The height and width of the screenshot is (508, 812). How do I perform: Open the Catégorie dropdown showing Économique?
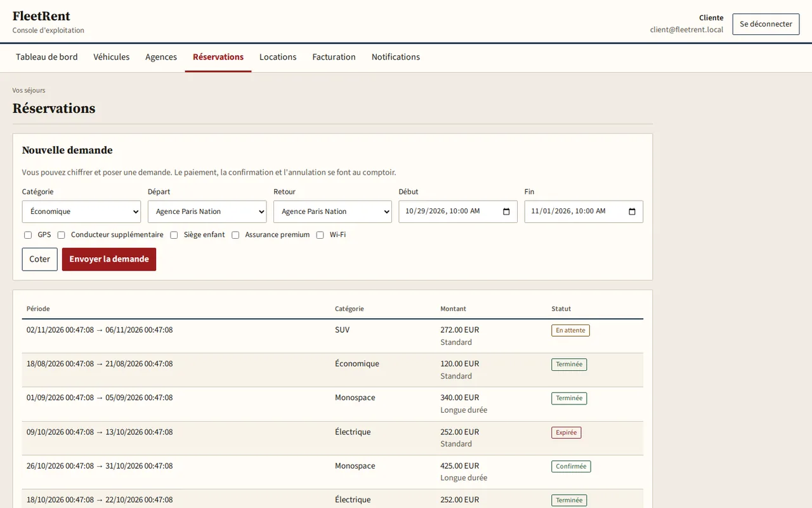(x=81, y=211)
